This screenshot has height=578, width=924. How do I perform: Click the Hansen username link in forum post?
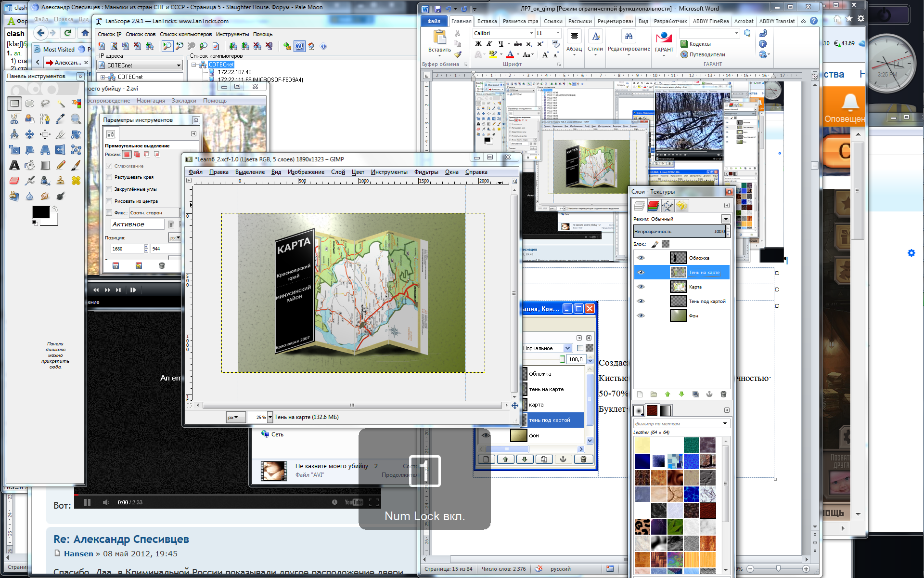pyautogui.click(x=78, y=554)
